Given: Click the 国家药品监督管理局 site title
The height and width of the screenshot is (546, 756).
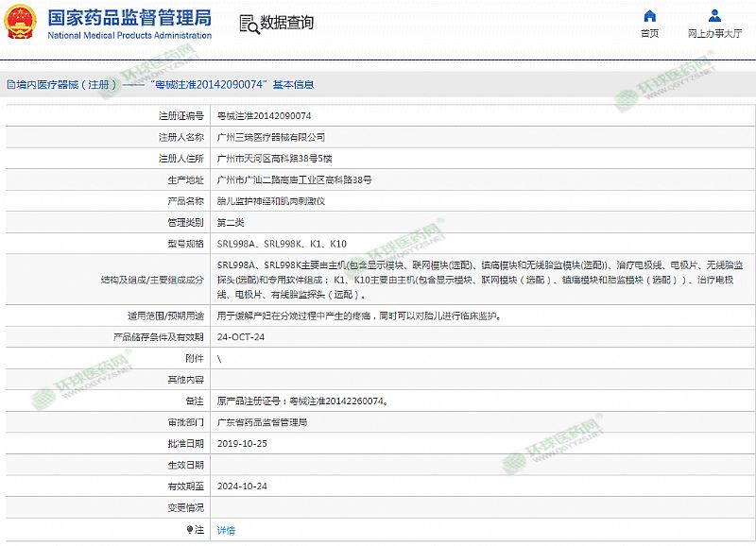Looking at the screenshot, I should coord(129,18).
